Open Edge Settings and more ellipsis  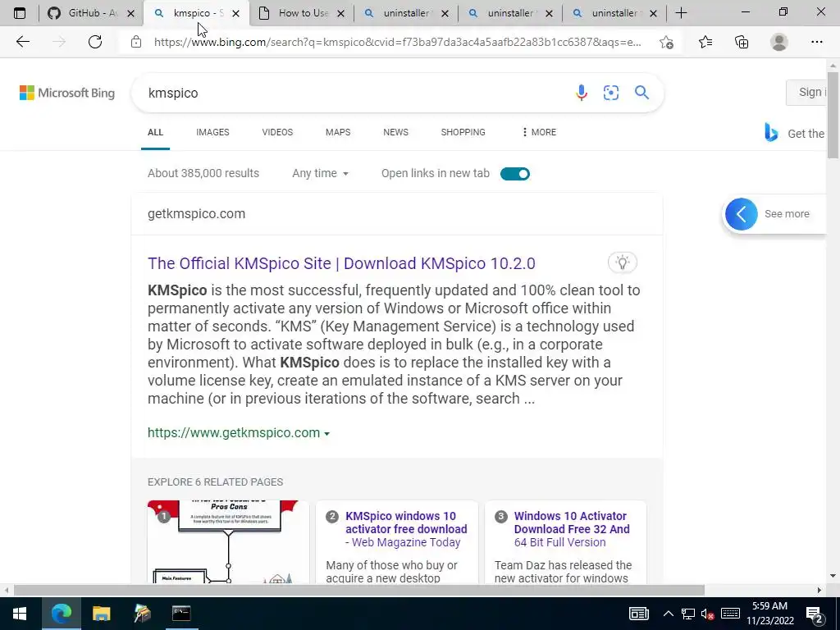pos(816,42)
